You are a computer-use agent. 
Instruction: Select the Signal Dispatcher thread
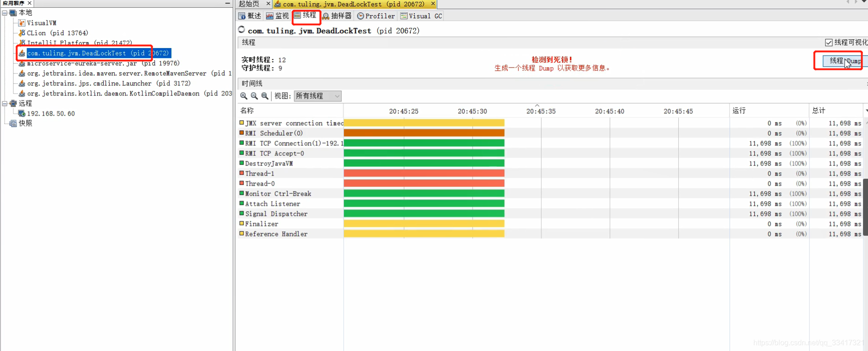550,214
